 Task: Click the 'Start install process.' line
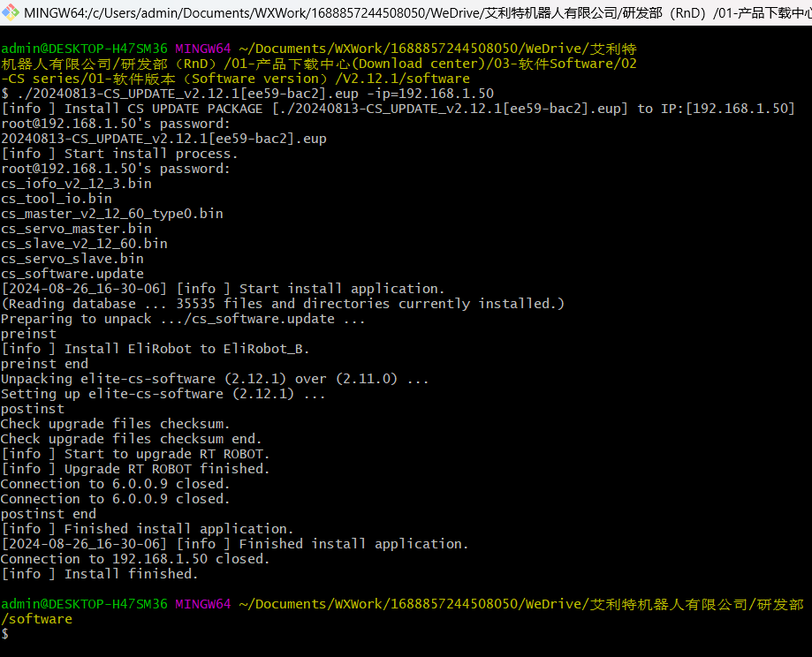[119, 154]
